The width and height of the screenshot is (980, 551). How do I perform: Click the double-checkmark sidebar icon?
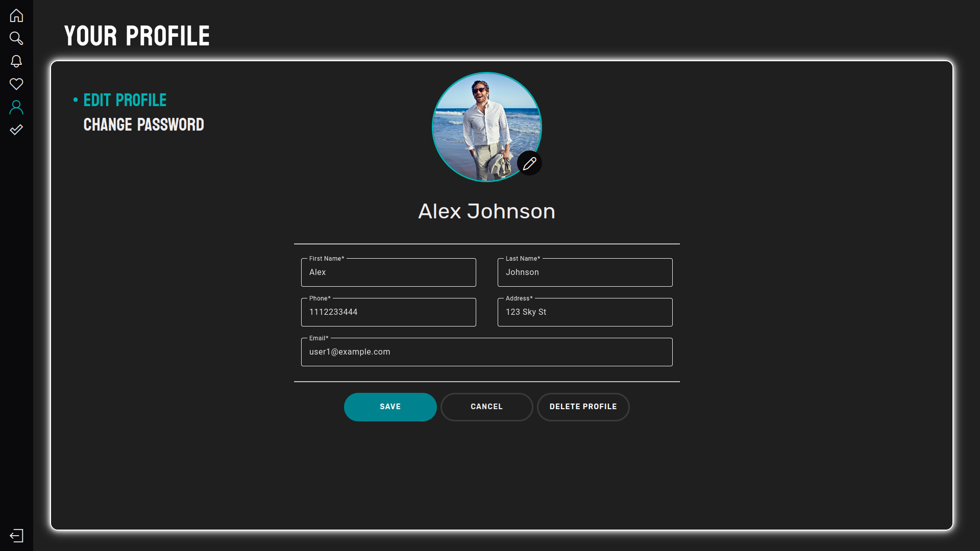(16, 130)
